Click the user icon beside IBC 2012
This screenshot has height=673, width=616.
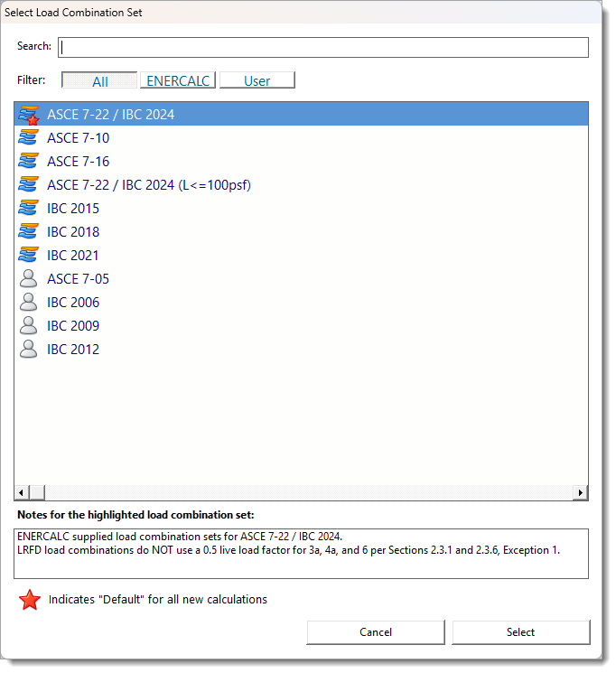click(x=29, y=349)
